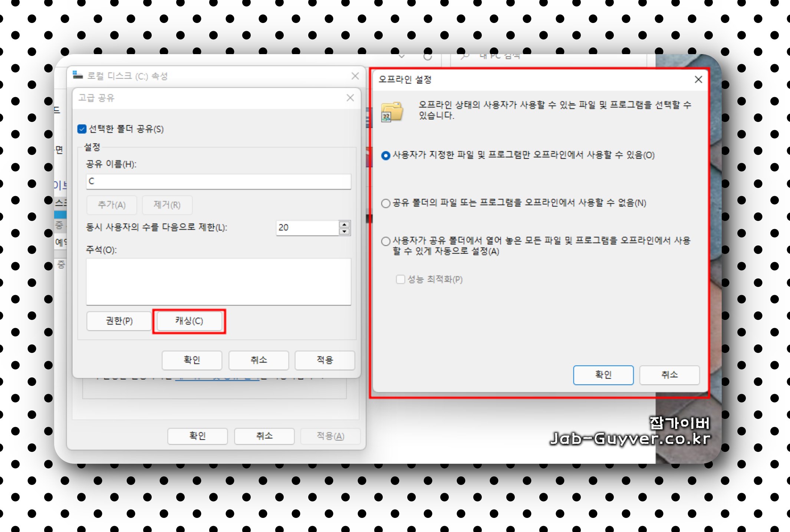This screenshot has height=532, width=790.
Task: Apply advanced sharing changes with 적용
Action: pyautogui.click(x=325, y=360)
